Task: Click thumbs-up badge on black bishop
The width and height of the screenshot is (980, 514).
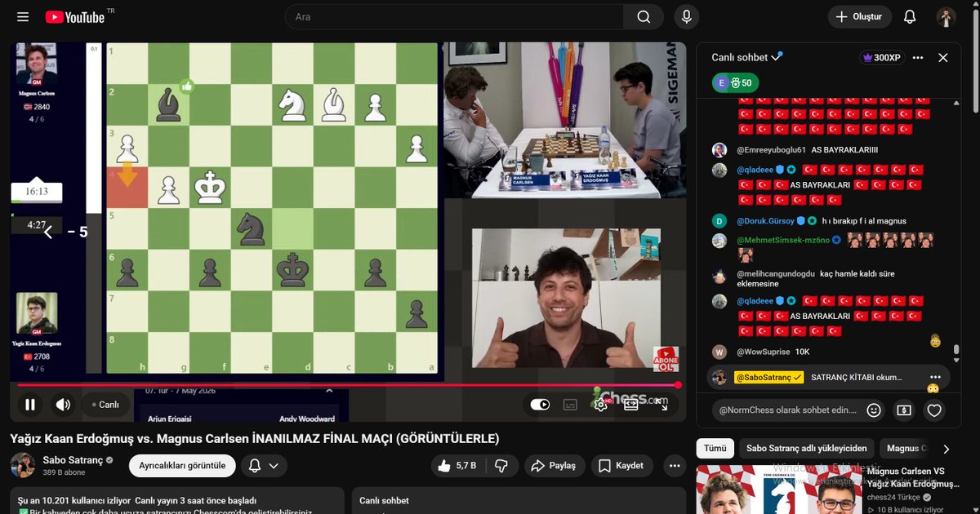Action: click(187, 86)
